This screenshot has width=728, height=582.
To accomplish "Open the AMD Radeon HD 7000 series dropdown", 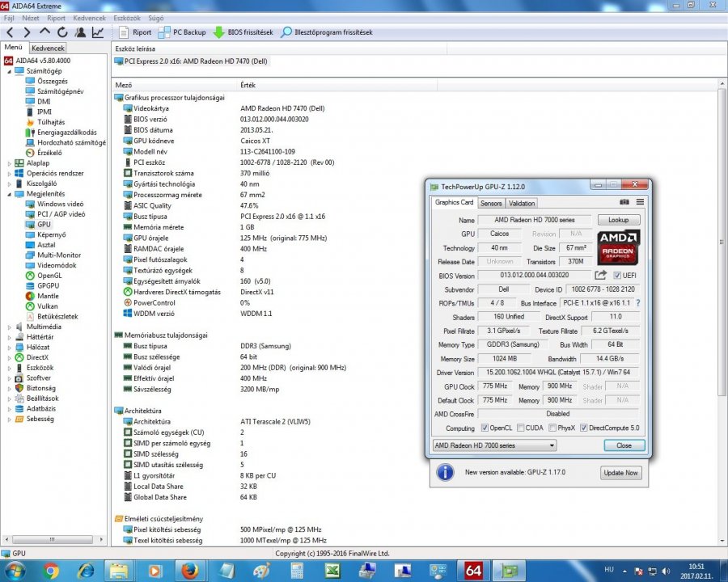I will 494,445.
